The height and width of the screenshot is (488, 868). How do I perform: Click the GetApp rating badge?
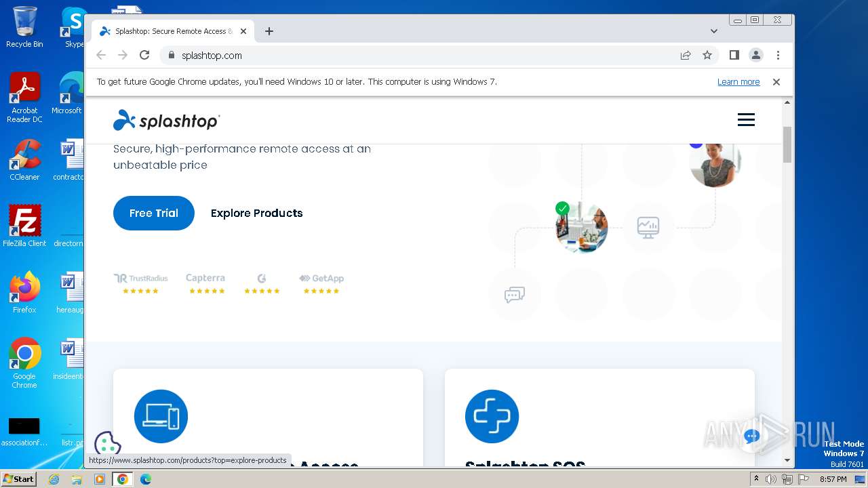321,283
